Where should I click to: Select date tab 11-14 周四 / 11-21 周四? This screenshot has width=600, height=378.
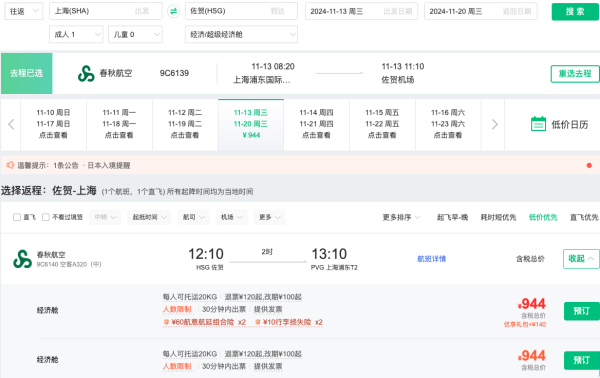pos(316,124)
